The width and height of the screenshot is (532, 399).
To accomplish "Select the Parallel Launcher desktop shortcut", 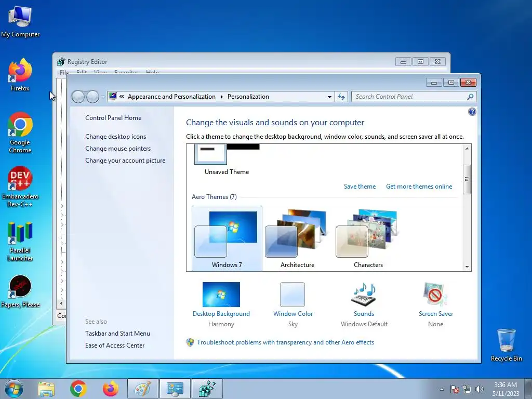I will (x=20, y=242).
